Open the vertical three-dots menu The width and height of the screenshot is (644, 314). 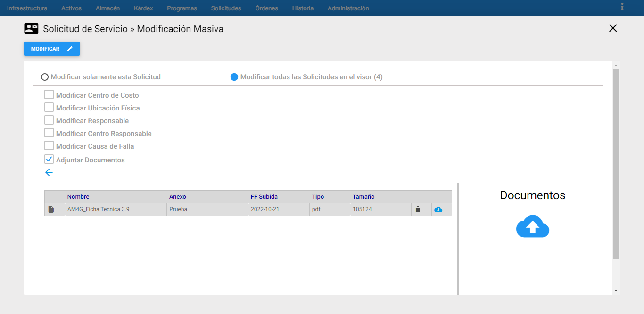[x=622, y=7]
